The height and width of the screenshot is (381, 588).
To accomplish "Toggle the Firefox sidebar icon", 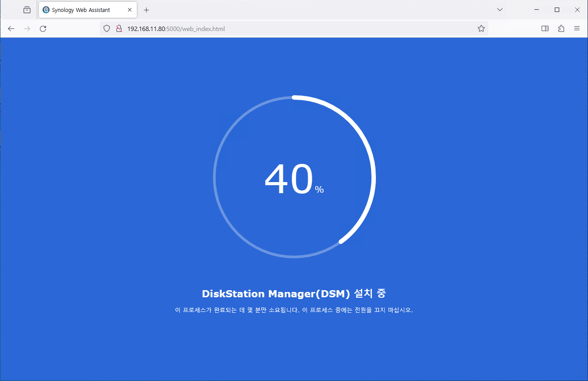I will tap(545, 29).
